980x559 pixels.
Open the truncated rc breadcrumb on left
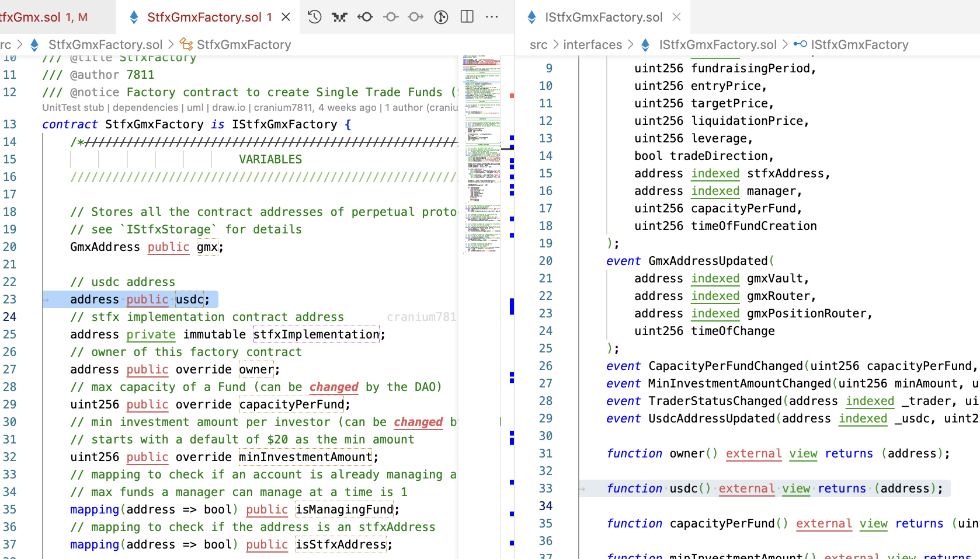tap(6, 44)
